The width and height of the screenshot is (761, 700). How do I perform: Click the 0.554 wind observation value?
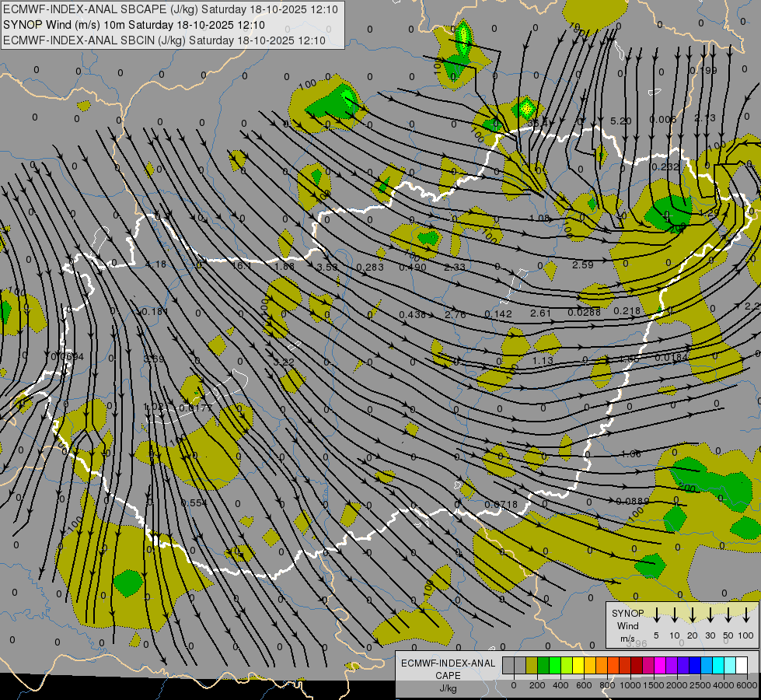click(194, 503)
